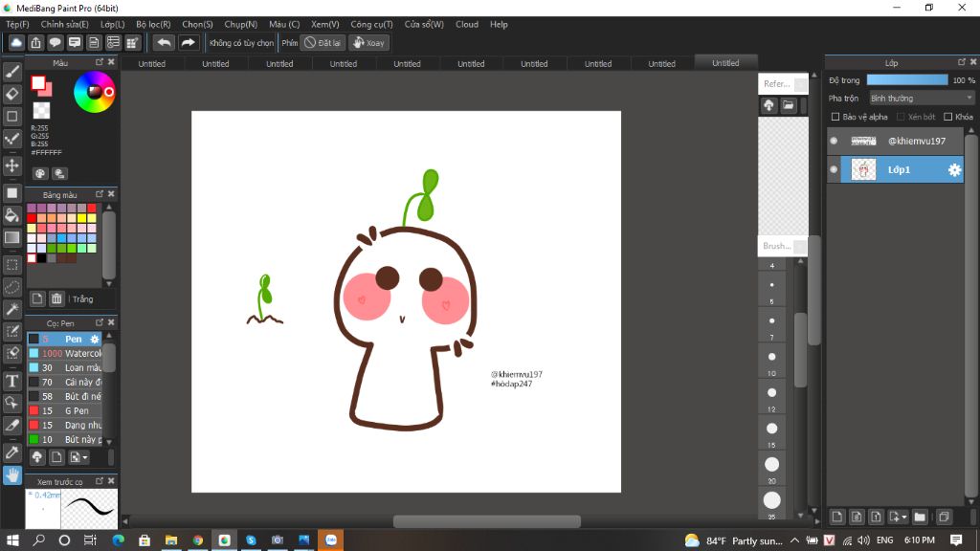Add a new brush with the page icon
The image size is (980, 551).
(56, 457)
